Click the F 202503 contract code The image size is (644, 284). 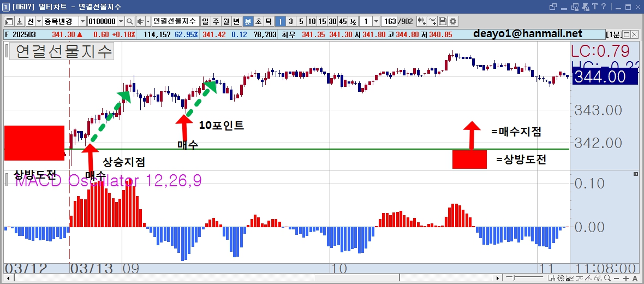coord(20,34)
